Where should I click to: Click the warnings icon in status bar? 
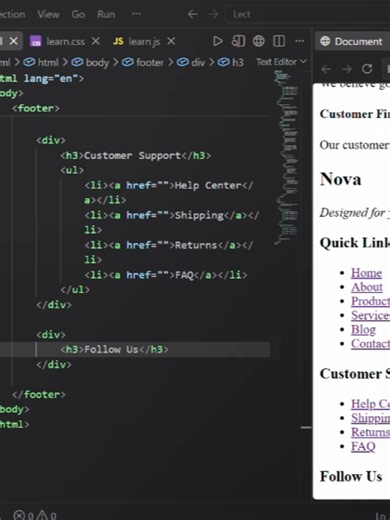pyautogui.click(x=42, y=515)
